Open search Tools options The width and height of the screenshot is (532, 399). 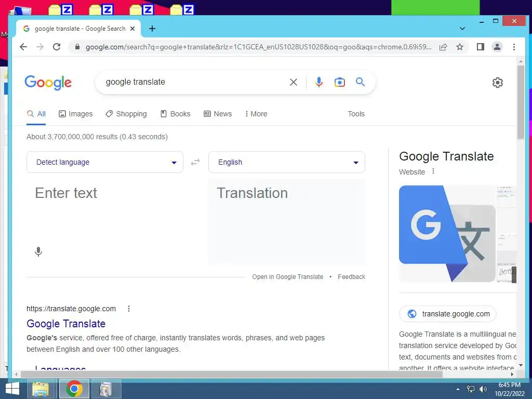356,114
